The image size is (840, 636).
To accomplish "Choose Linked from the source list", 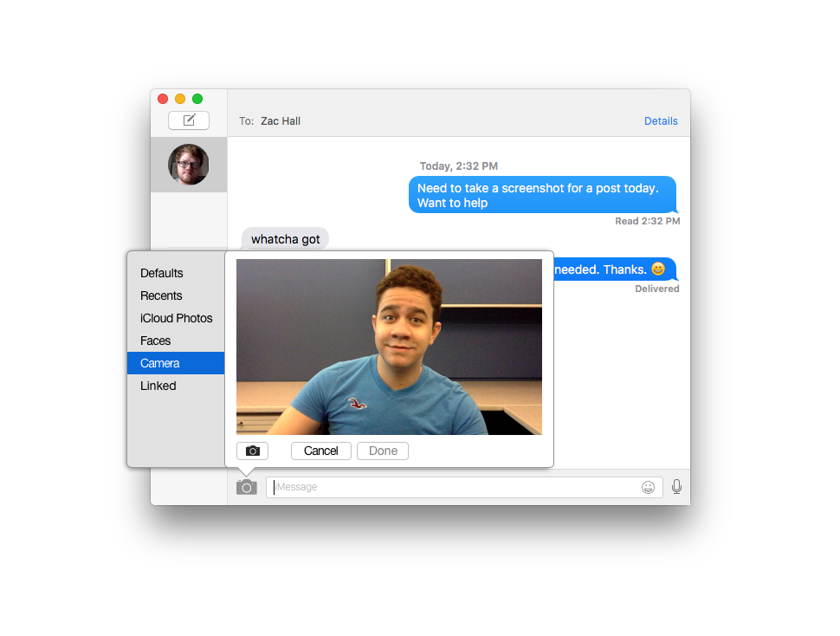I will 158,386.
